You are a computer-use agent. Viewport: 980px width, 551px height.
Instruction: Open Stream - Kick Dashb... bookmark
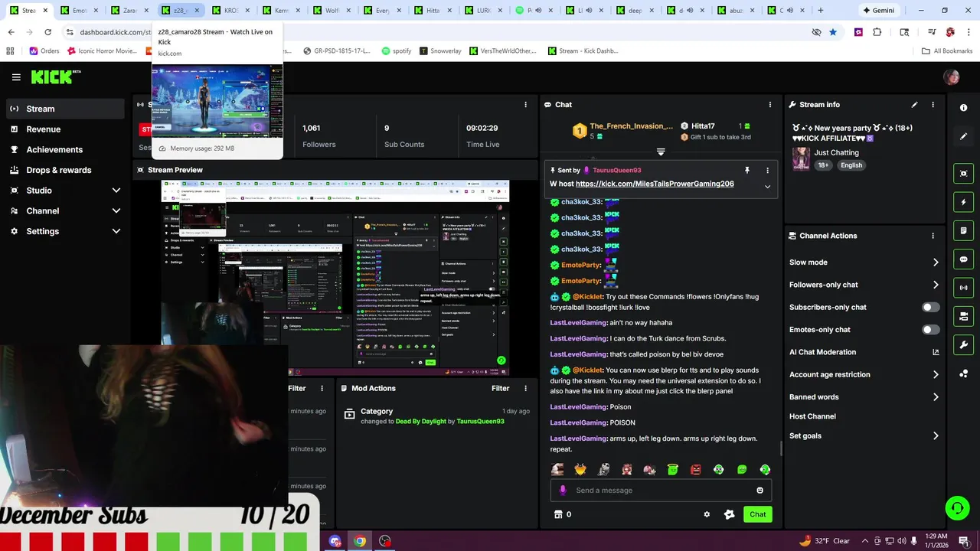coord(583,51)
